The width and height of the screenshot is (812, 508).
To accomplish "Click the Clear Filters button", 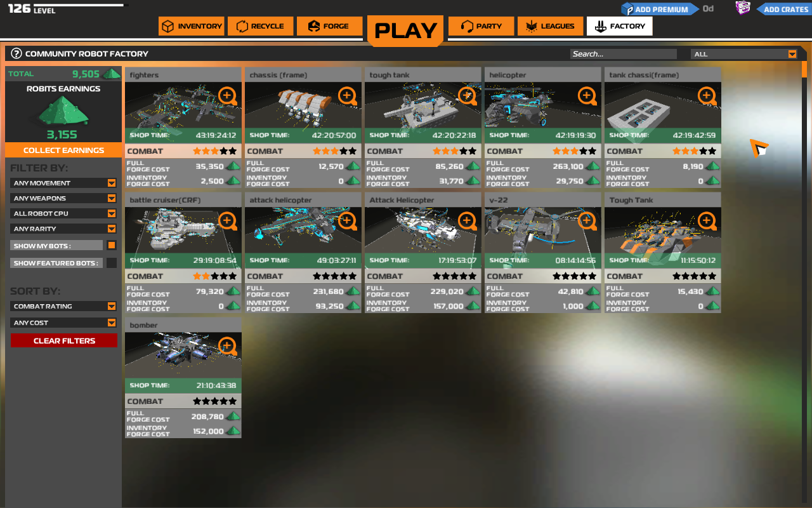I will pos(64,341).
